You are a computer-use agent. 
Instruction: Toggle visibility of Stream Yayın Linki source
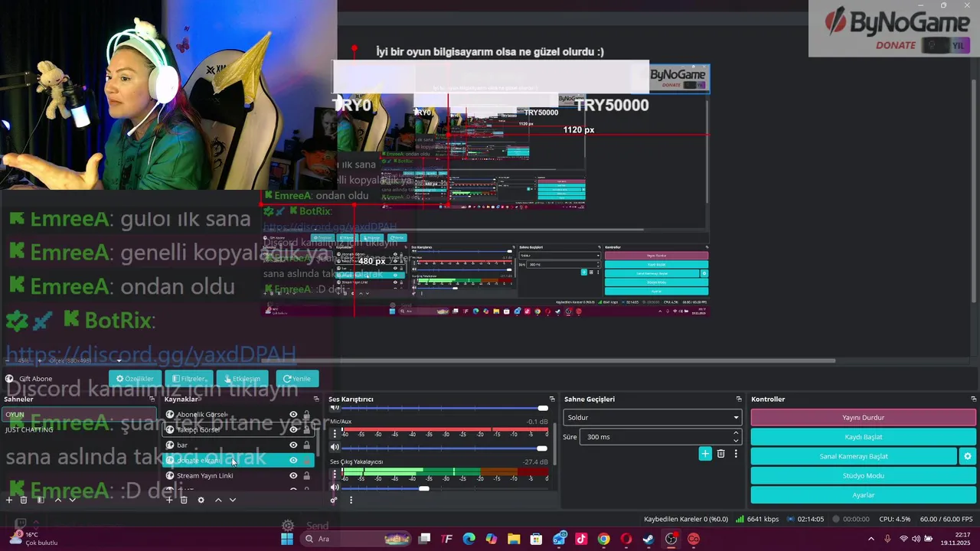pyautogui.click(x=293, y=476)
